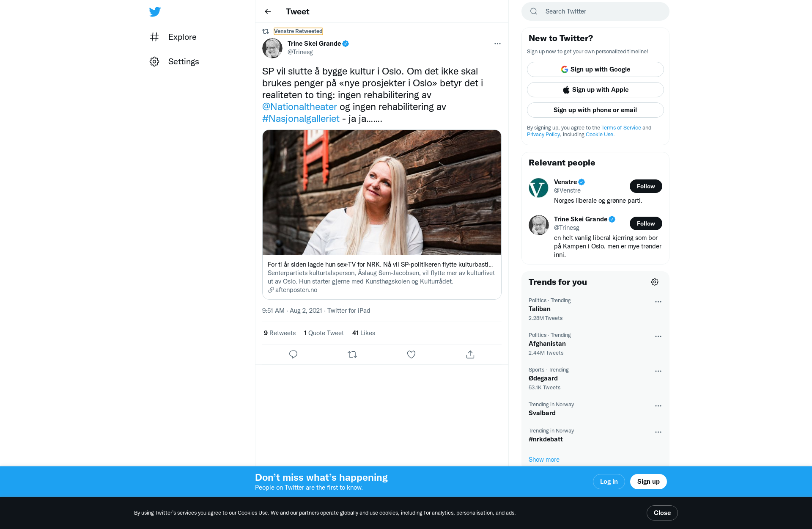This screenshot has width=812, height=529.
Task: Click the Venstre Retweeted label
Action: [298, 31]
